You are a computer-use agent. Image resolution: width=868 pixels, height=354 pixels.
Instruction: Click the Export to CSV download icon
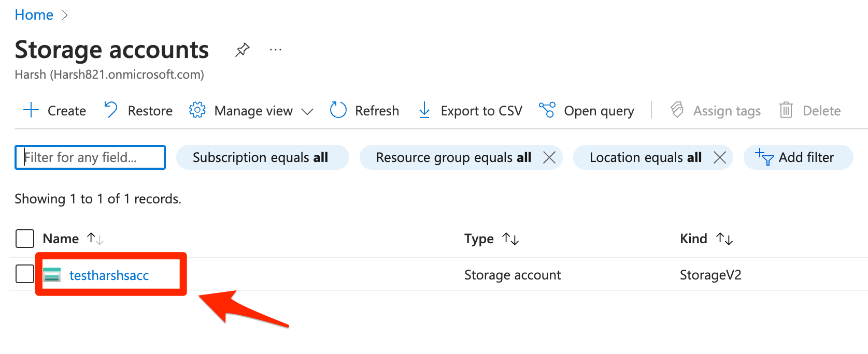click(x=424, y=110)
